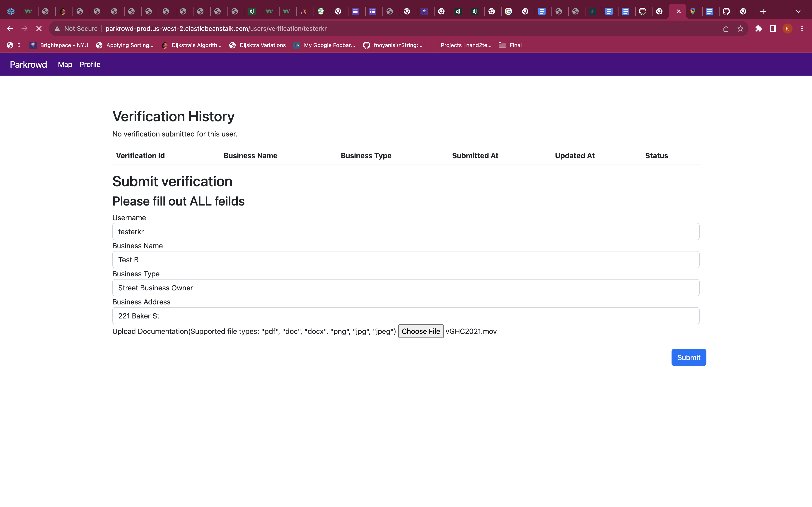This screenshot has width=812, height=507.
Task: Open the GitHub tab
Action: point(727,11)
